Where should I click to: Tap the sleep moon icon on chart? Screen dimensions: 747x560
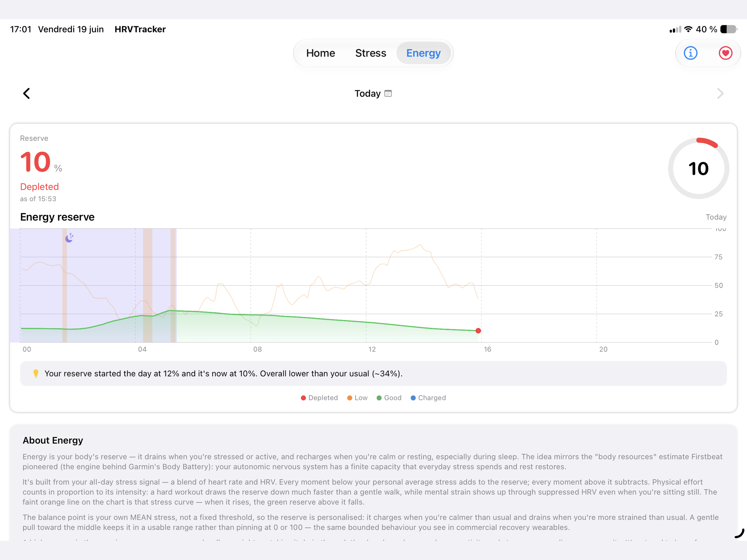click(69, 237)
